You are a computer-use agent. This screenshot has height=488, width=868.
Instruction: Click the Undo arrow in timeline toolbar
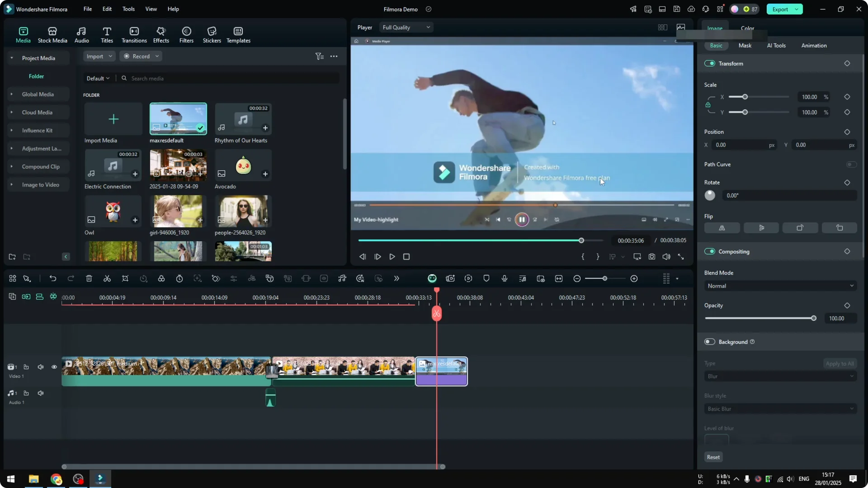tap(53, 279)
